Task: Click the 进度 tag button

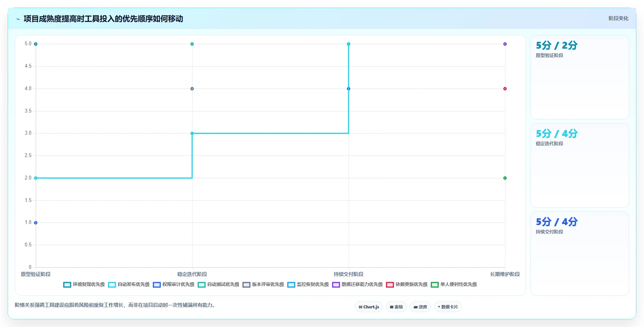Action: click(420, 307)
